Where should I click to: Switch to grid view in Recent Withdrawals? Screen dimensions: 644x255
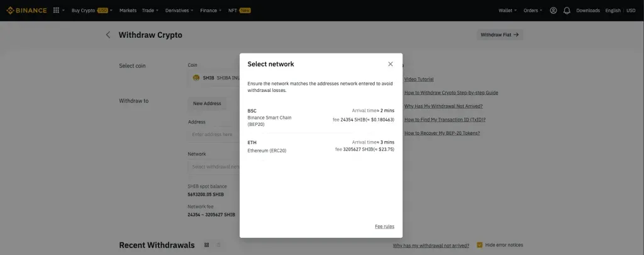[206, 245]
